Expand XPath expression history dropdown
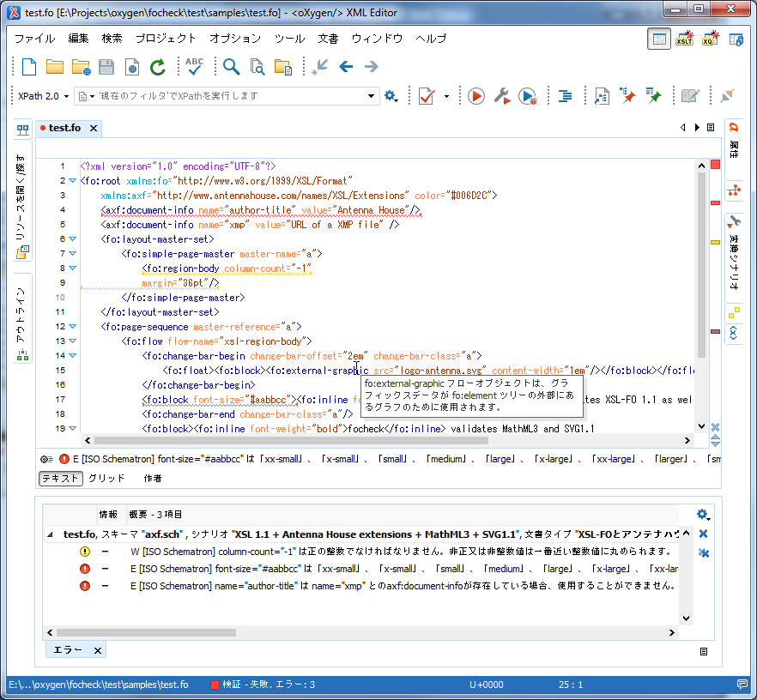Image resolution: width=757 pixels, height=700 pixels. (371, 96)
